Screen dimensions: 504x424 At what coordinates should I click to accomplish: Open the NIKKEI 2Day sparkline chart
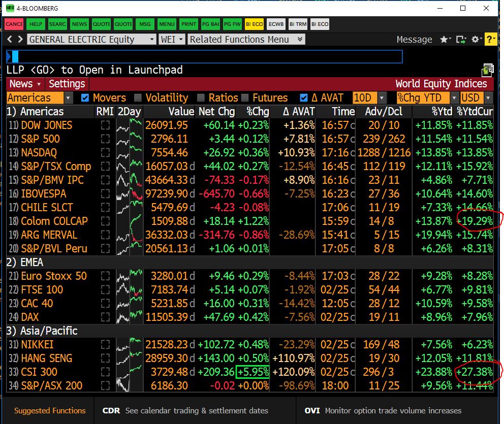(x=129, y=345)
